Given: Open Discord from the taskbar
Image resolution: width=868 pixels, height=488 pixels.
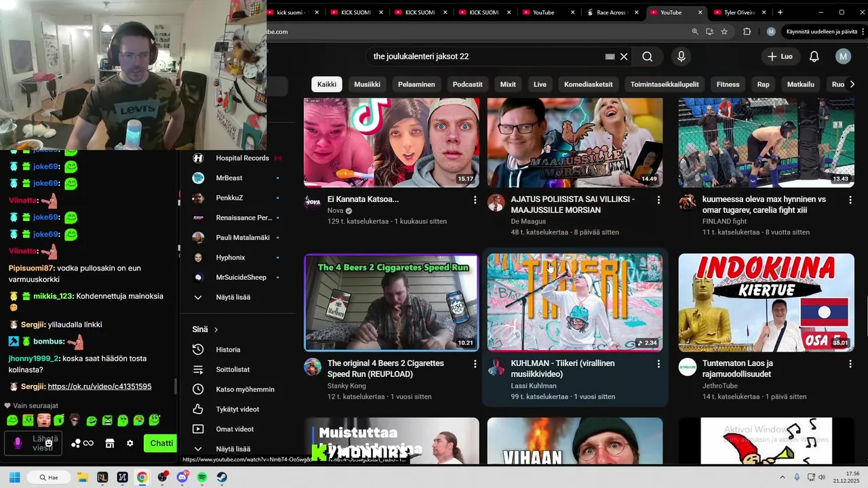Looking at the screenshot, I should click(x=182, y=477).
